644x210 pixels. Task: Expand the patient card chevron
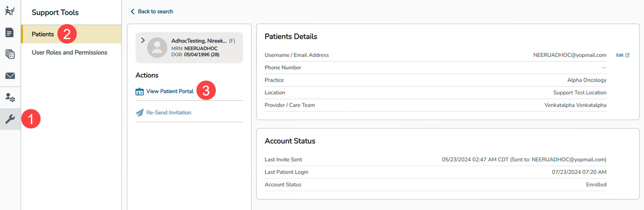142,41
